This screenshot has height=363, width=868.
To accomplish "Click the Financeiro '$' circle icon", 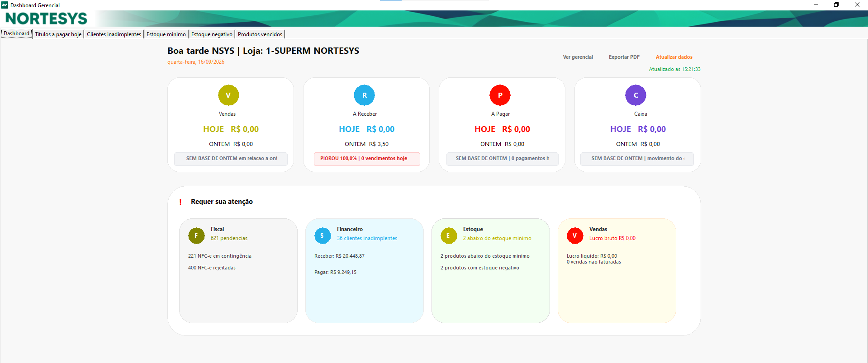I will (x=323, y=236).
